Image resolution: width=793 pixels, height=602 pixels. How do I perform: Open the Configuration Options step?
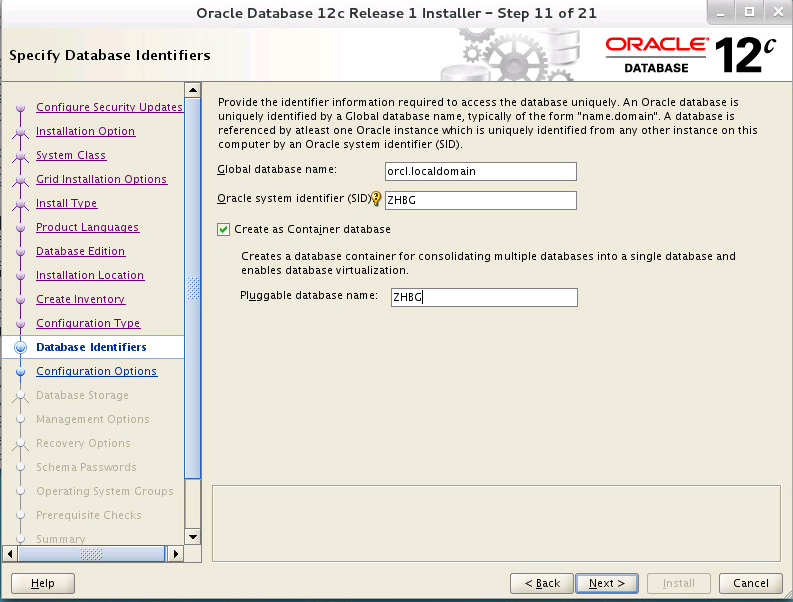point(97,371)
